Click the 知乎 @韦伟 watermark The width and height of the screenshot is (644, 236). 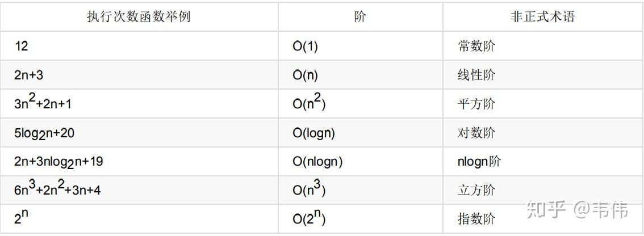tap(577, 210)
